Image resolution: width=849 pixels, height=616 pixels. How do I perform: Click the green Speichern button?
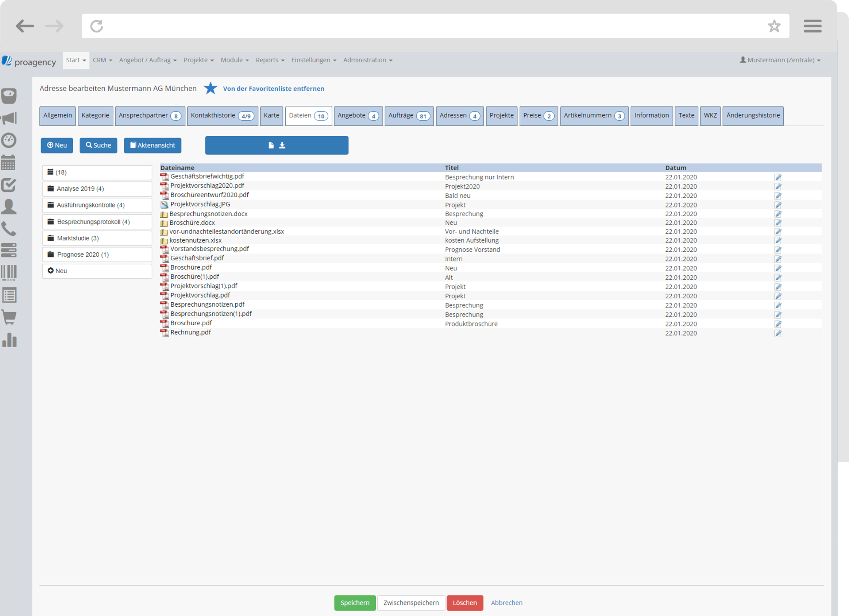click(x=355, y=603)
